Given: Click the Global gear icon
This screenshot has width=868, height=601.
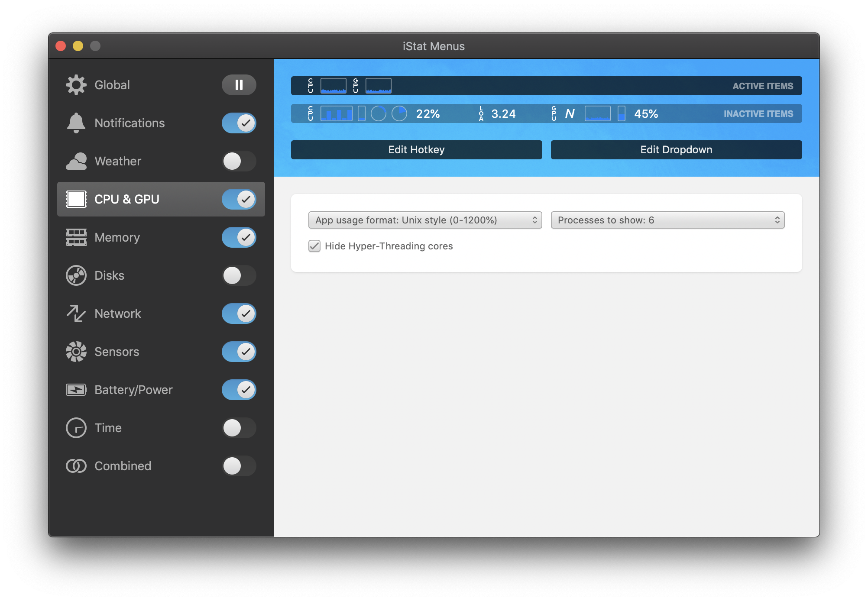Looking at the screenshot, I should 76,85.
